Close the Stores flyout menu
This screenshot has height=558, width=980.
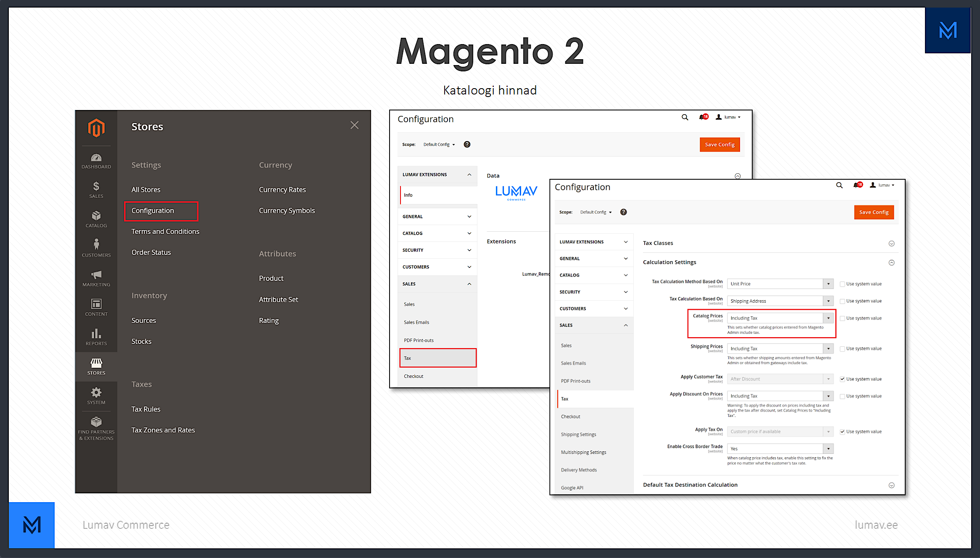[x=354, y=125]
